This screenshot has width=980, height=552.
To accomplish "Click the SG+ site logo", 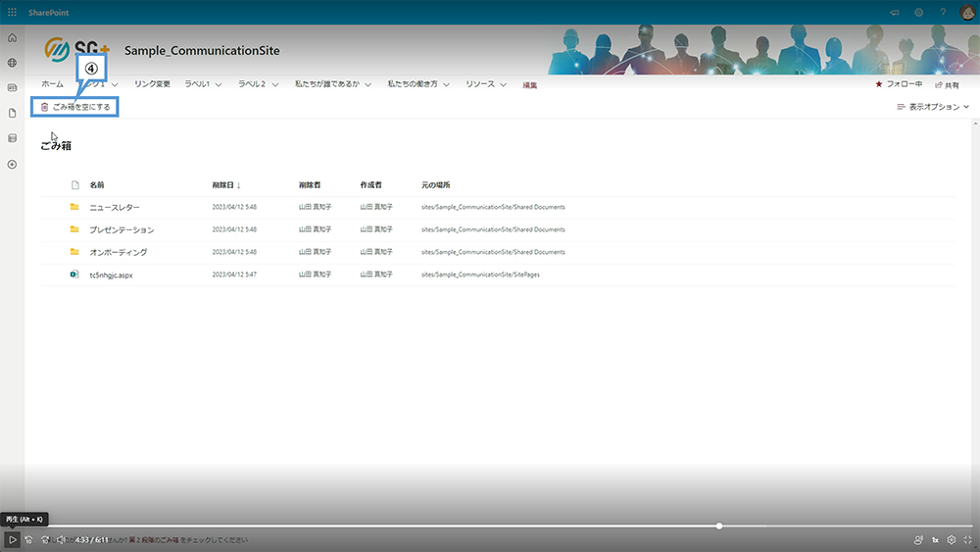I will (76, 50).
